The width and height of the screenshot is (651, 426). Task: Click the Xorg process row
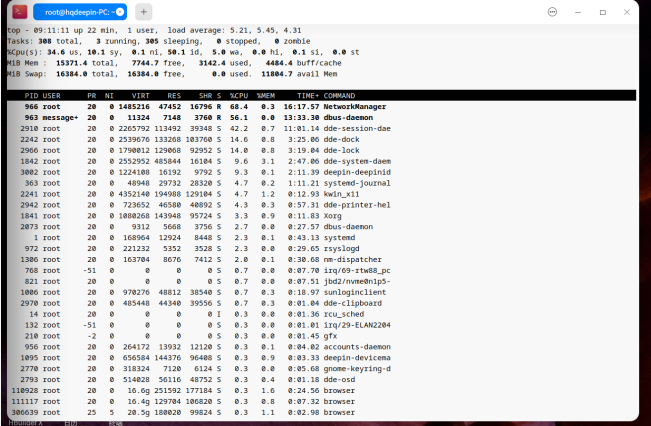(x=321, y=216)
